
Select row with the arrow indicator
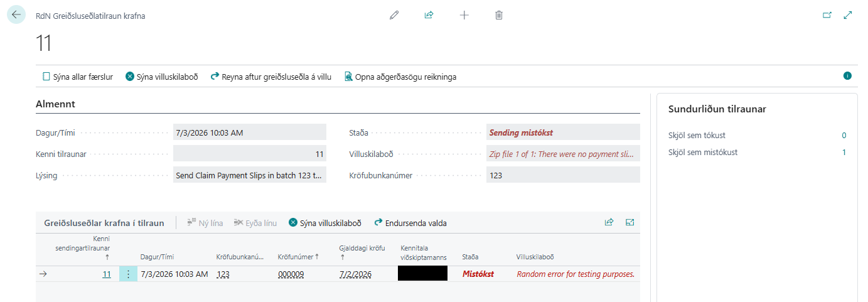tap(43, 274)
